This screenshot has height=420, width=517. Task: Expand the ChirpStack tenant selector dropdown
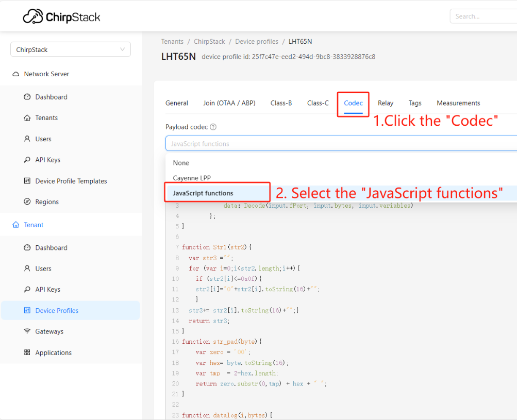pos(71,49)
